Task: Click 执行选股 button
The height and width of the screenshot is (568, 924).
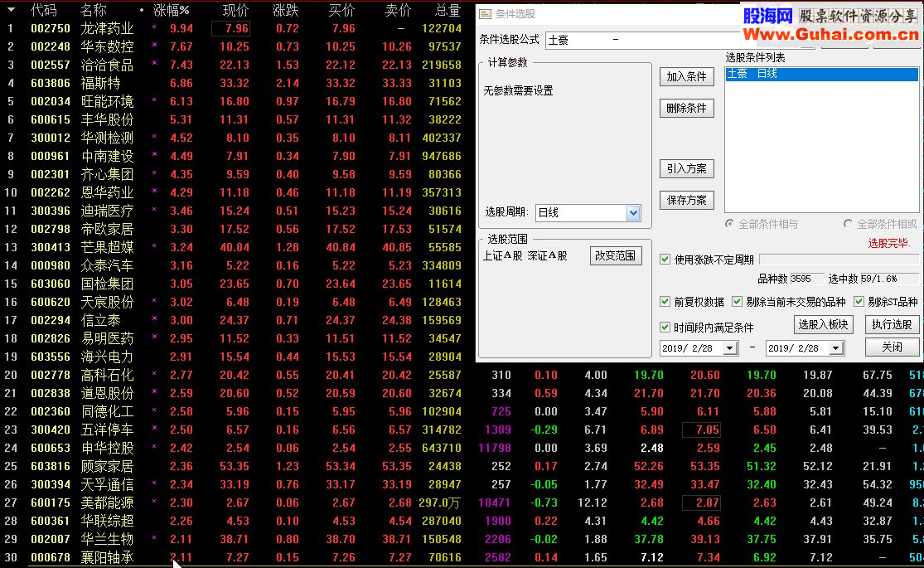Action: point(892,324)
